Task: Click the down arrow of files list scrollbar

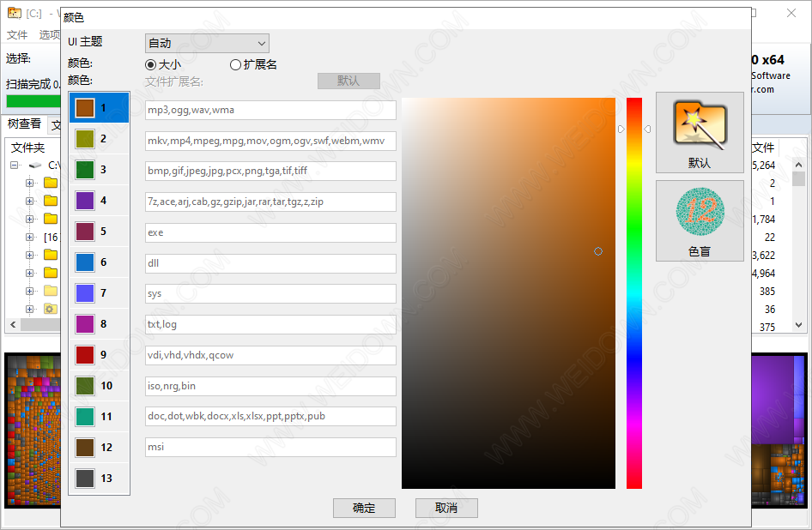Action: [x=798, y=325]
